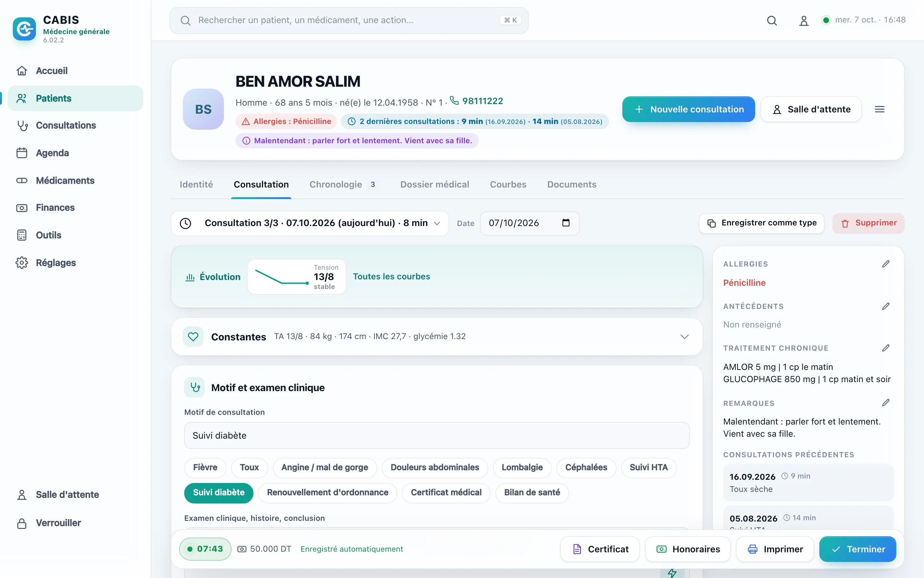Open the hamburger menu in patient card
Screen dimensions: 924x578
[x=880, y=109]
